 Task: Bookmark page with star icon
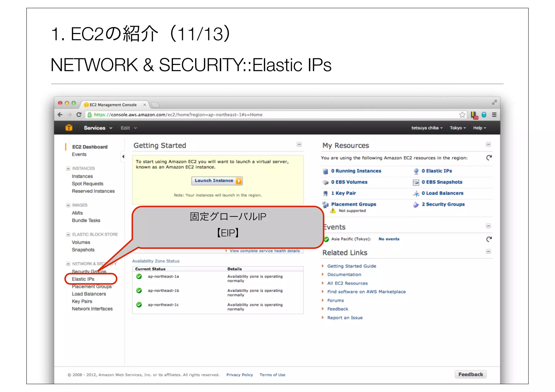click(462, 115)
